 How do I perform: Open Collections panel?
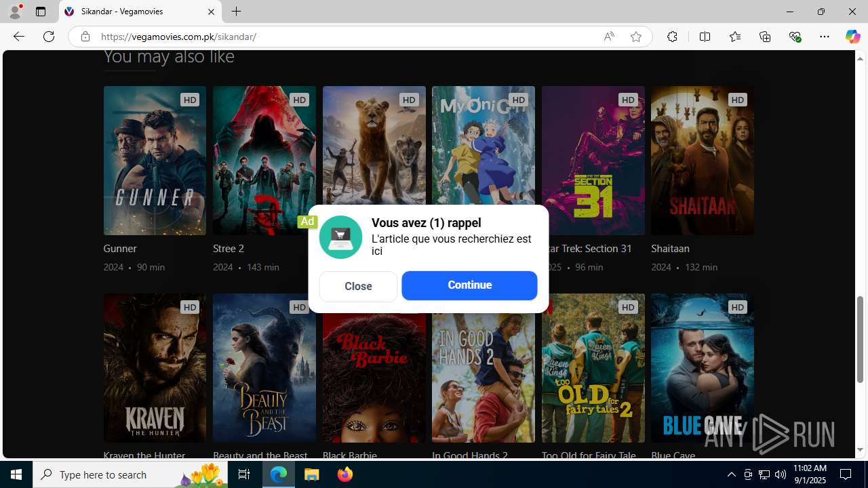[x=765, y=37]
